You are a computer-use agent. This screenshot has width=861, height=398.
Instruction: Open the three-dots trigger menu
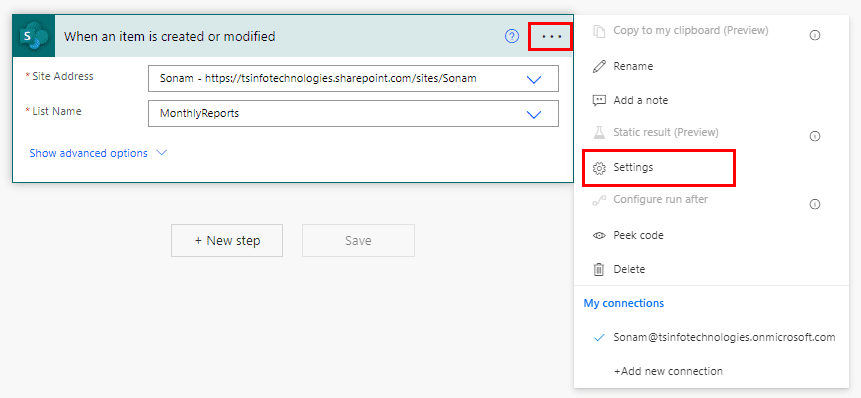[551, 37]
